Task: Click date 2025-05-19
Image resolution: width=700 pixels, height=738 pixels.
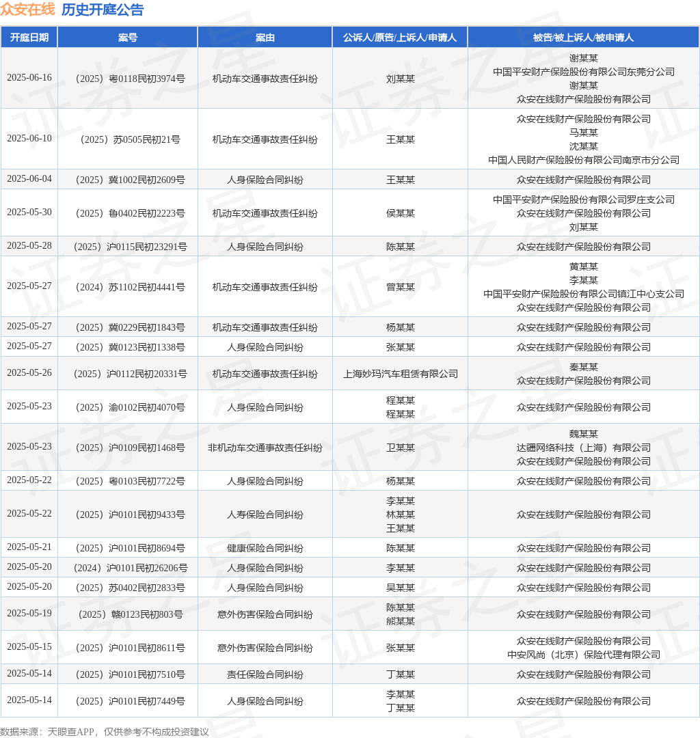Action: pyautogui.click(x=29, y=613)
